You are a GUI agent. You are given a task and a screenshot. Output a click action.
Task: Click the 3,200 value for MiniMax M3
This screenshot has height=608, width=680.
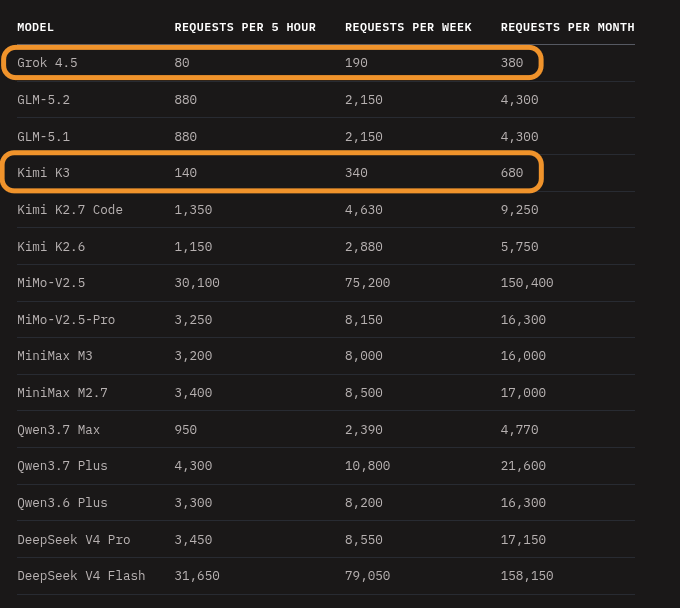(x=193, y=356)
